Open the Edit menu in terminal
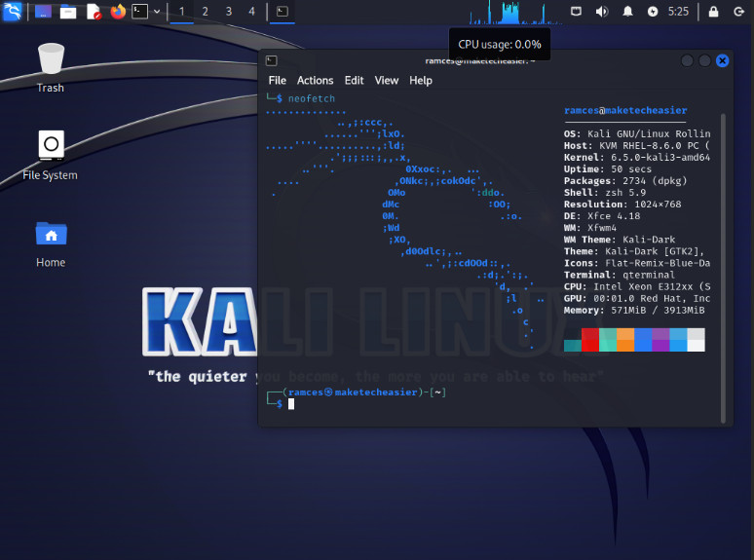Viewport: 754px width, 560px height. (354, 80)
